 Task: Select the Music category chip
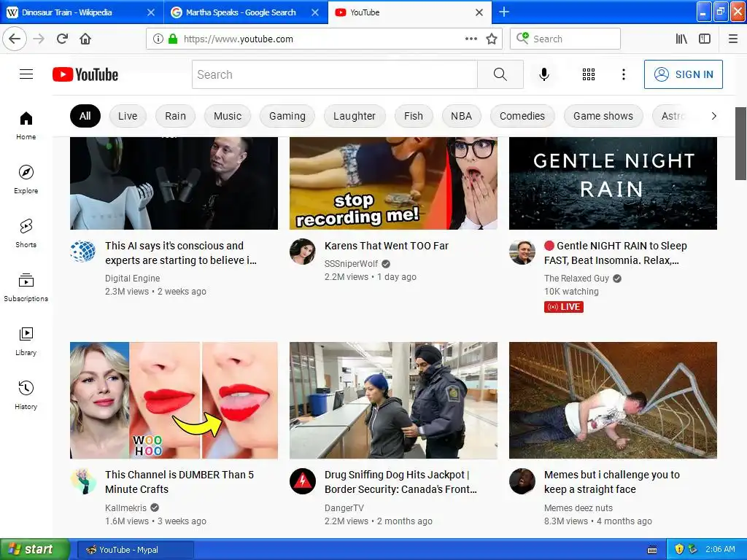point(228,116)
